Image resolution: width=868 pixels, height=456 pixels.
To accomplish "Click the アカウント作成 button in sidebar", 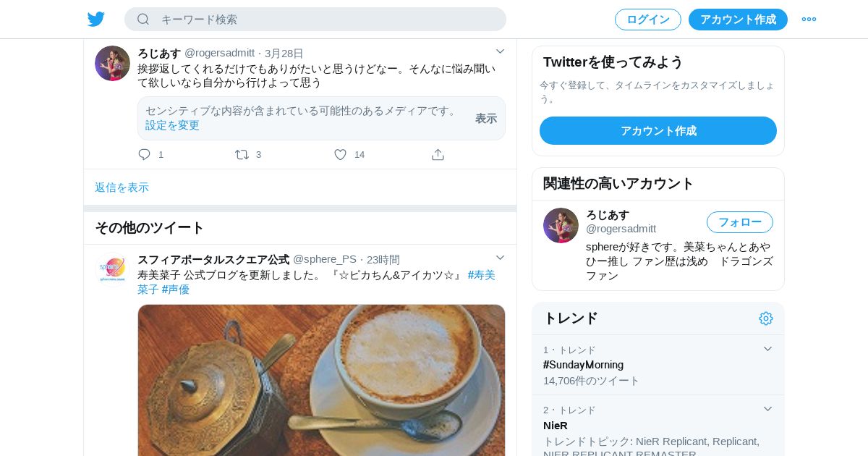I will tap(658, 130).
